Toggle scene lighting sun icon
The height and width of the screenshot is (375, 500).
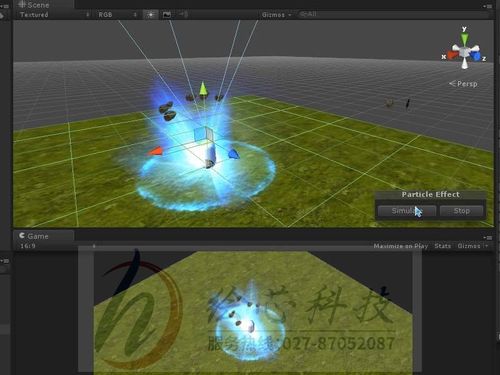(x=151, y=15)
